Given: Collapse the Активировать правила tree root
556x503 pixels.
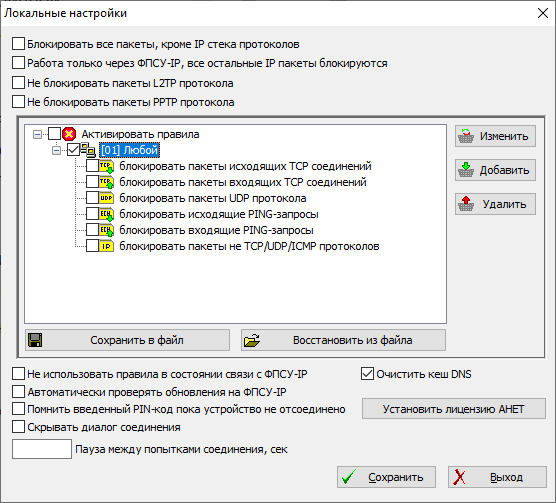Looking at the screenshot, I should click(x=37, y=134).
